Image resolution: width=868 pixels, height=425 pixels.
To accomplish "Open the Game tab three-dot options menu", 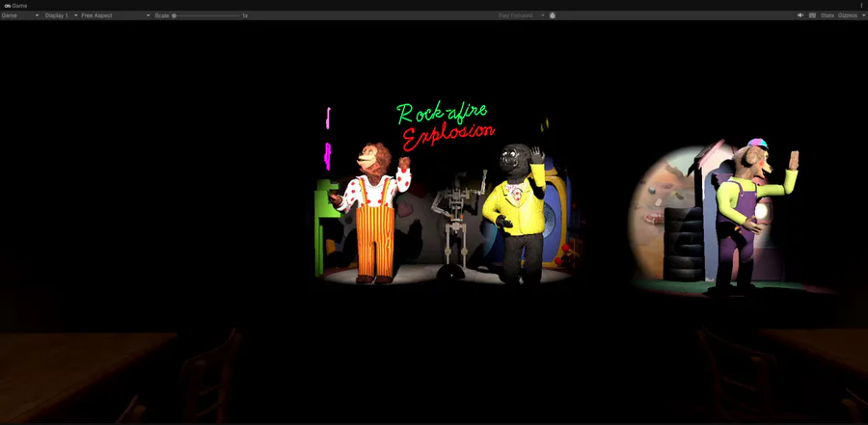I will [862, 6].
